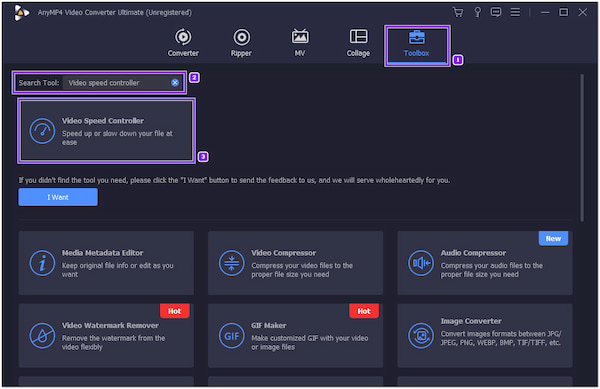The width and height of the screenshot is (600, 389).
Task: Open the GIF Maker tool
Action: [x=295, y=335]
